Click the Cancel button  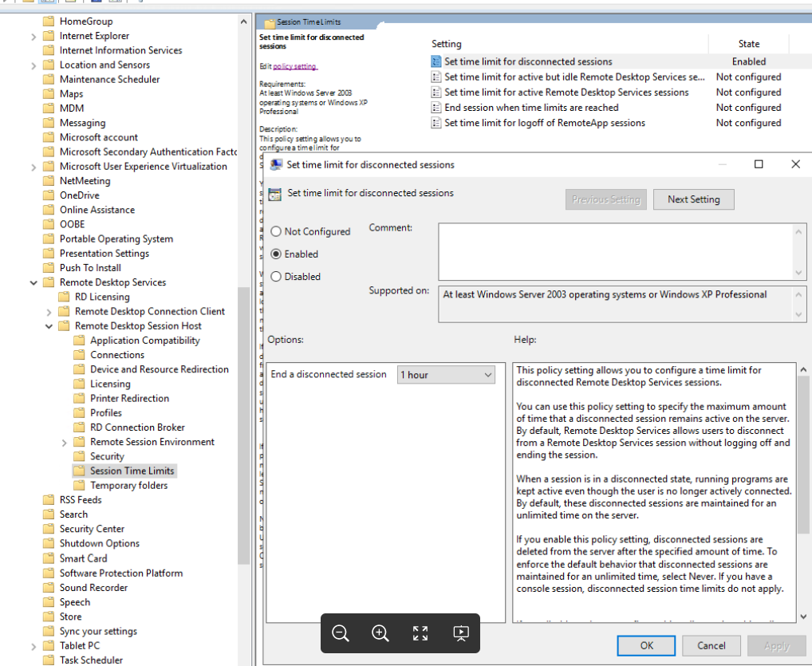(x=711, y=646)
